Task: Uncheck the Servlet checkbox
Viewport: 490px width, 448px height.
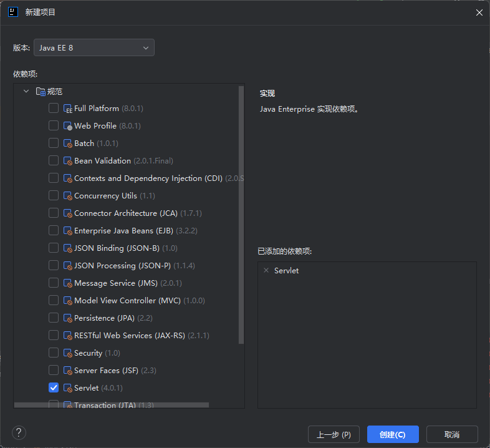Action: 54,388
